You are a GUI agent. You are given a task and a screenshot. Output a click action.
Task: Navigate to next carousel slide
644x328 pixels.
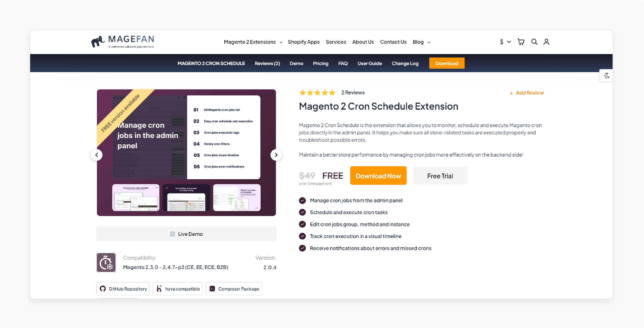click(x=277, y=154)
